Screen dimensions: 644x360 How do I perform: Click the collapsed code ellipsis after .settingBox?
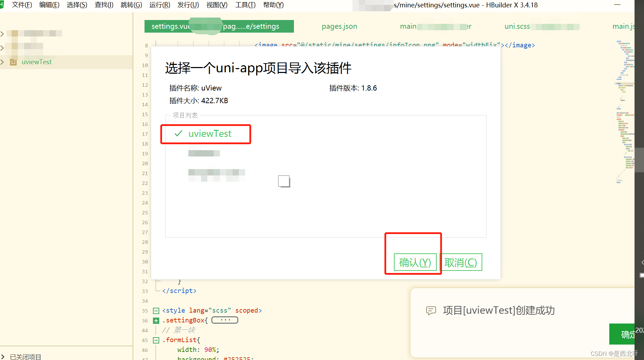224,320
